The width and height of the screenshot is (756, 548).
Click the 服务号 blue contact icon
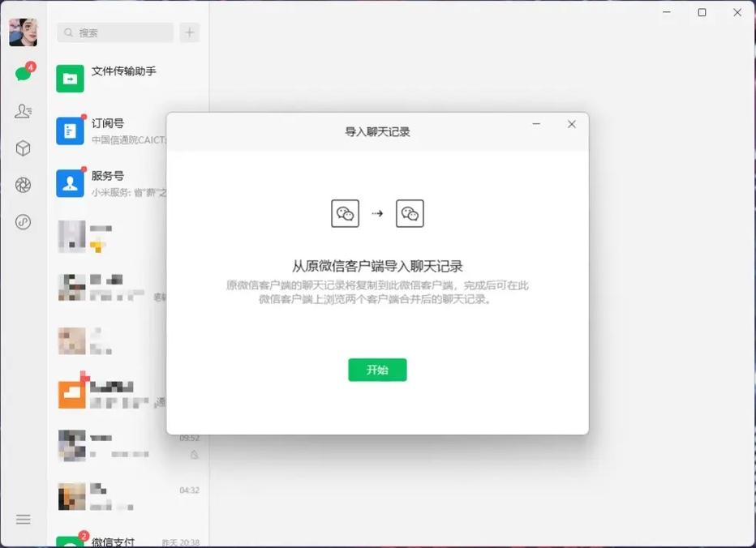coord(71,182)
